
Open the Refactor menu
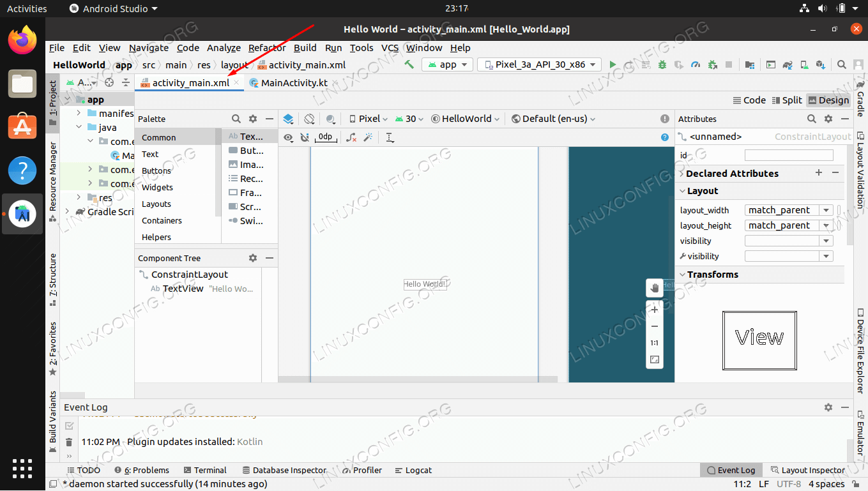coord(267,48)
